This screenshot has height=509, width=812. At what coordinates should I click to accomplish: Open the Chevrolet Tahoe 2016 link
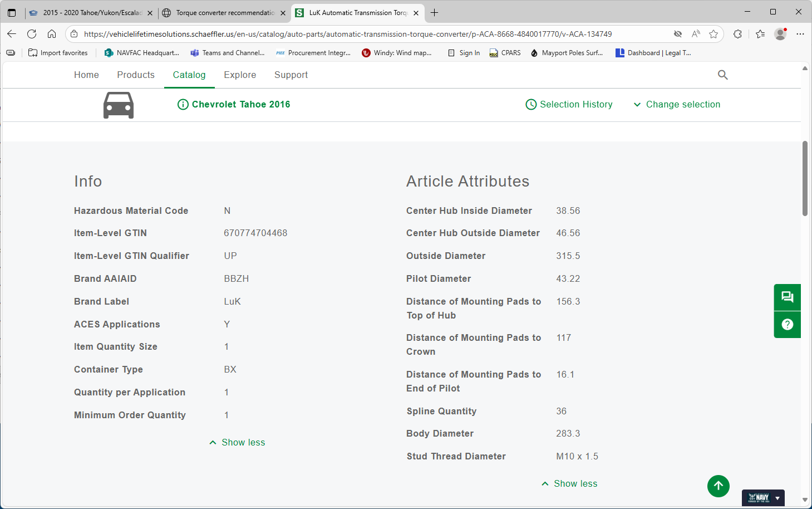tap(241, 105)
